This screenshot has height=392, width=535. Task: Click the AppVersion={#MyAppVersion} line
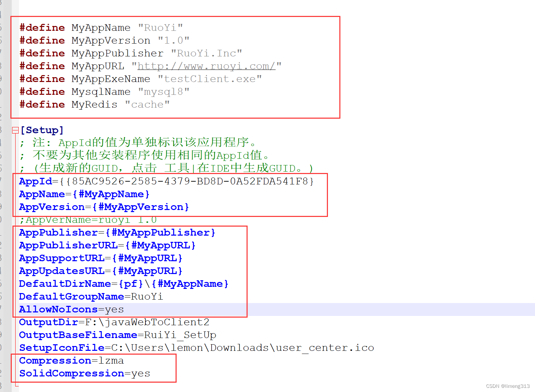tap(104, 207)
